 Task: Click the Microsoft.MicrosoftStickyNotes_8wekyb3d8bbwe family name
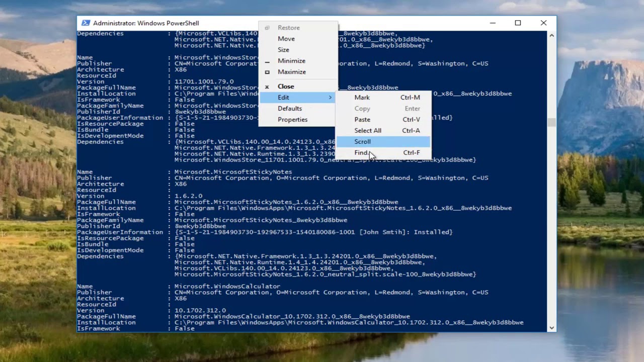tap(261, 220)
